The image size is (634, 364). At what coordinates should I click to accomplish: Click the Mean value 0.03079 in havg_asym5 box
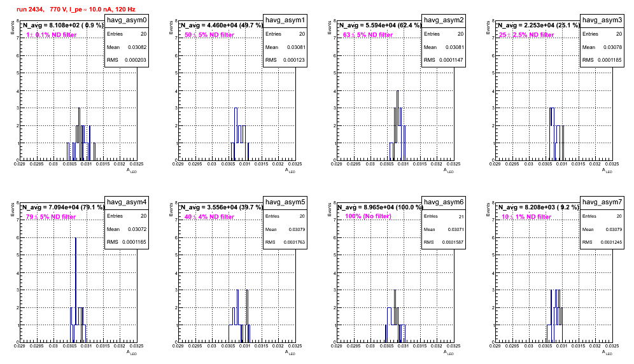tap(297, 229)
